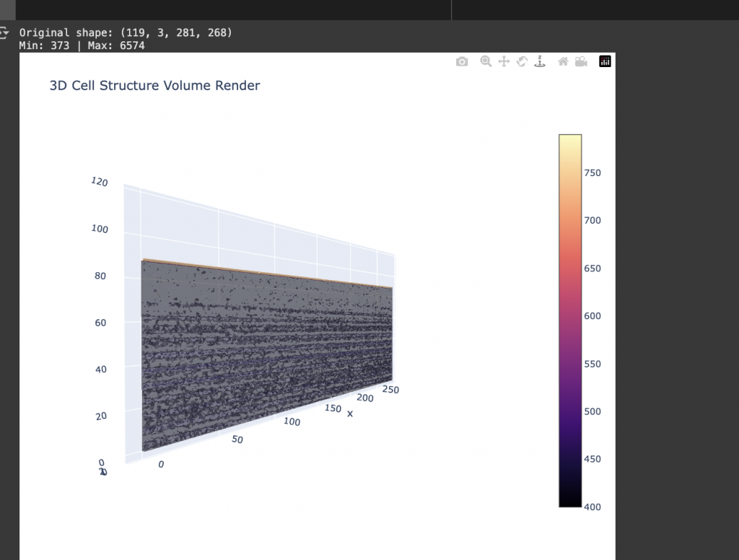This screenshot has width=739, height=560.
Task: Click the 'Min: 373 | Max: 6574' output line
Action: [82, 45]
